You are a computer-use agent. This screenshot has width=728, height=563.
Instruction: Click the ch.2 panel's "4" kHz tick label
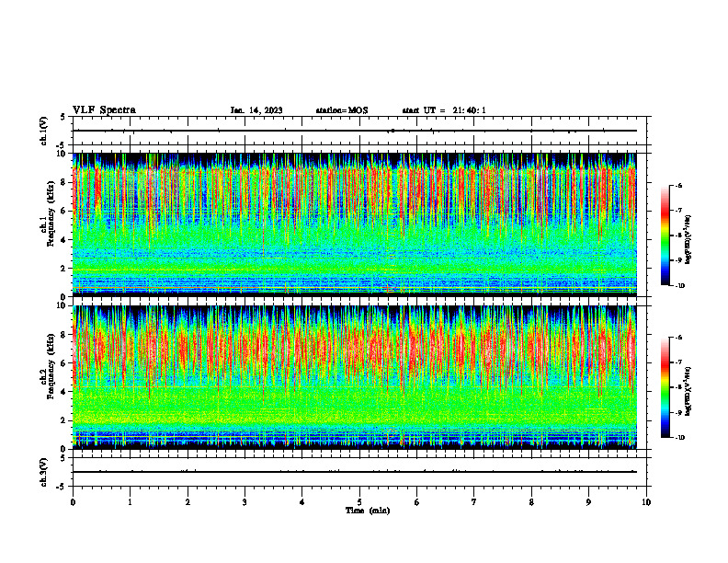point(63,392)
